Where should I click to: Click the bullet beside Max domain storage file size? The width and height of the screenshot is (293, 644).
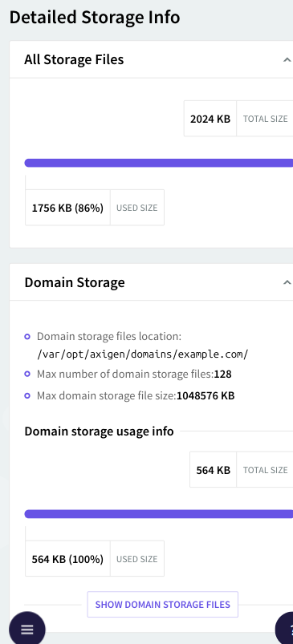pyautogui.click(x=27, y=396)
